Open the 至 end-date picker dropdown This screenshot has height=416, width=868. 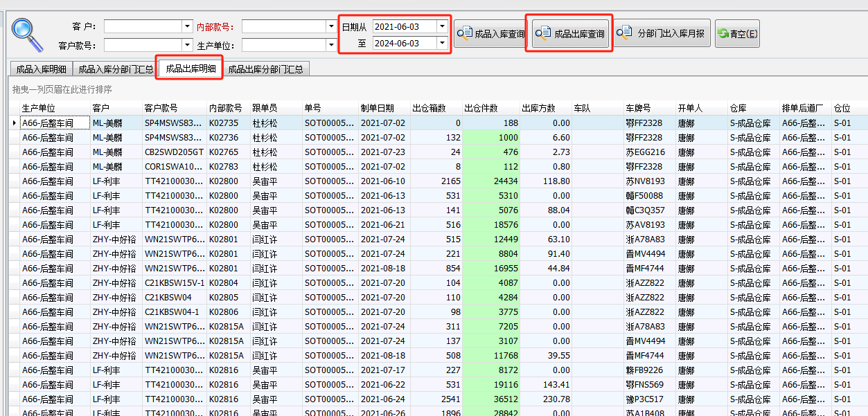[442, 43]
